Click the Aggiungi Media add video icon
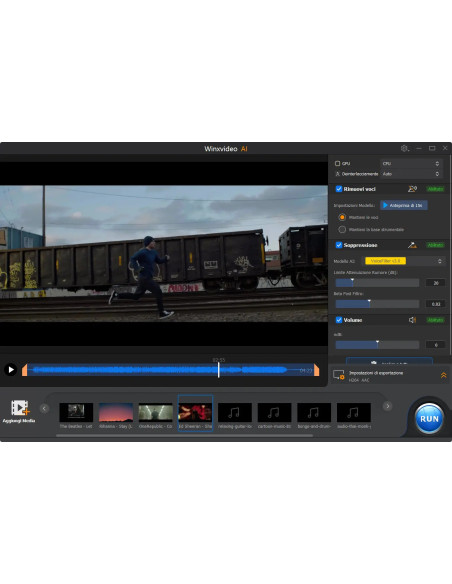 [20, 407]
